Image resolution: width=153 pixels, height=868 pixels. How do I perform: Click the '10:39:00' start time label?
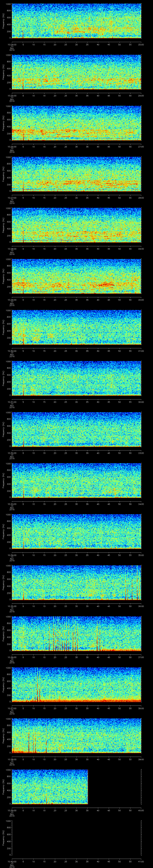[x=12, y=810]
